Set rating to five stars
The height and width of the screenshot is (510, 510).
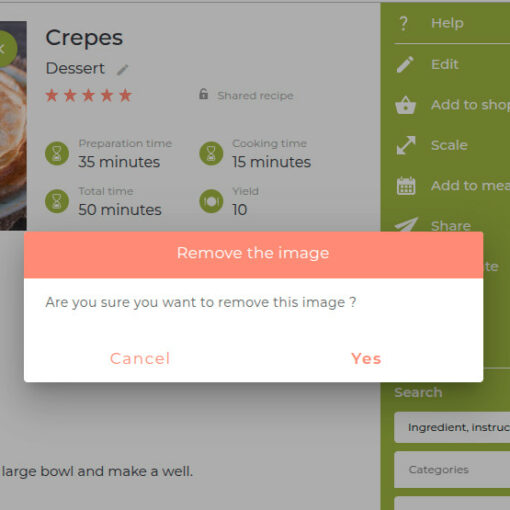(125, 95)
